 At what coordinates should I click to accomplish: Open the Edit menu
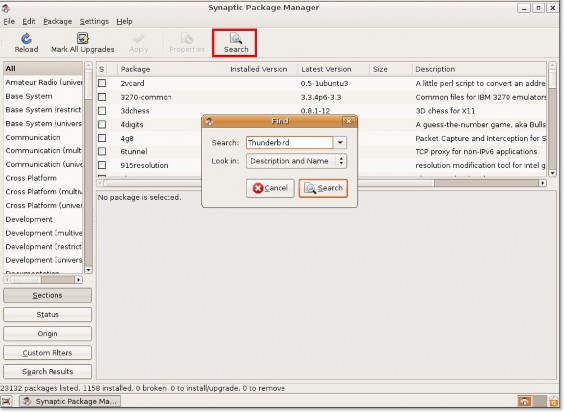pos(29,22)
